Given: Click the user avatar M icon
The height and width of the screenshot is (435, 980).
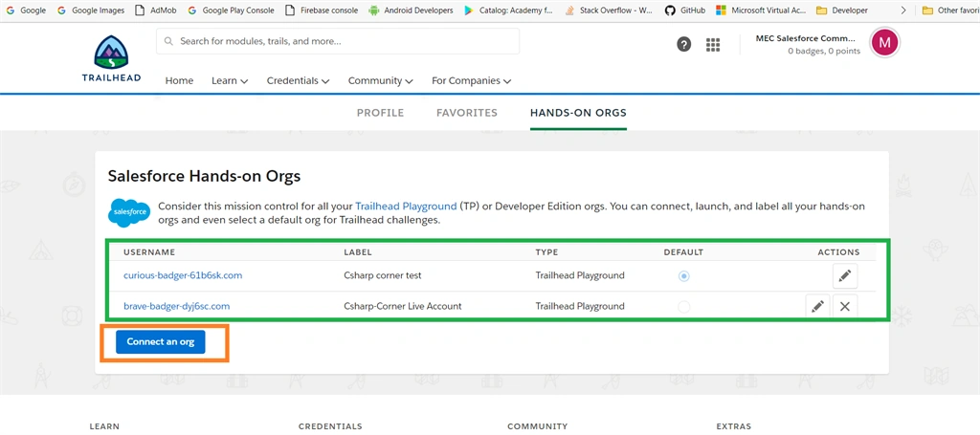Looking at the screenshot, I should [884, 43].
